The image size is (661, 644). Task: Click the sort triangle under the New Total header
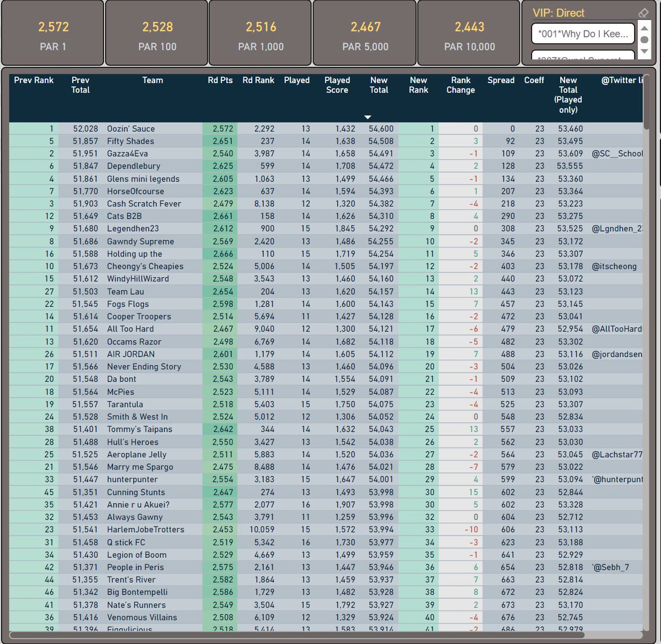click(367, 117)
